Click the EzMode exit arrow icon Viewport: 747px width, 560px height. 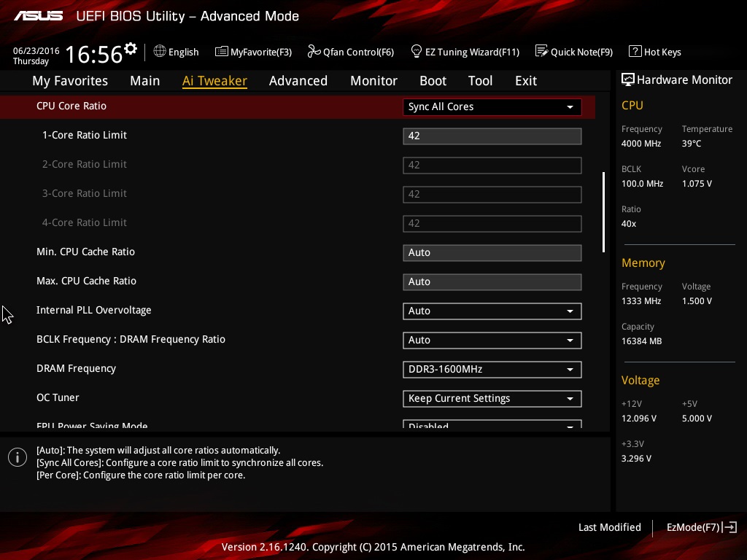729,527
